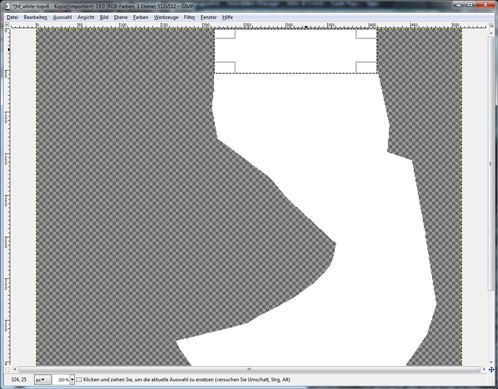Toggle the Quick Mask button at bottom-left
The image size is (498, 389).
point(7,369)
